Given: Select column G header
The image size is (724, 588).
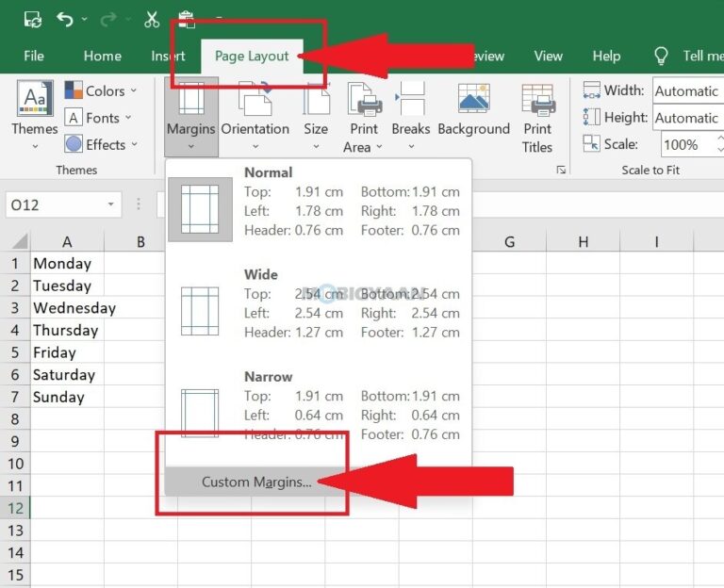Looking at the screenshot, I should pyautogui.click(x=509, y=242).
